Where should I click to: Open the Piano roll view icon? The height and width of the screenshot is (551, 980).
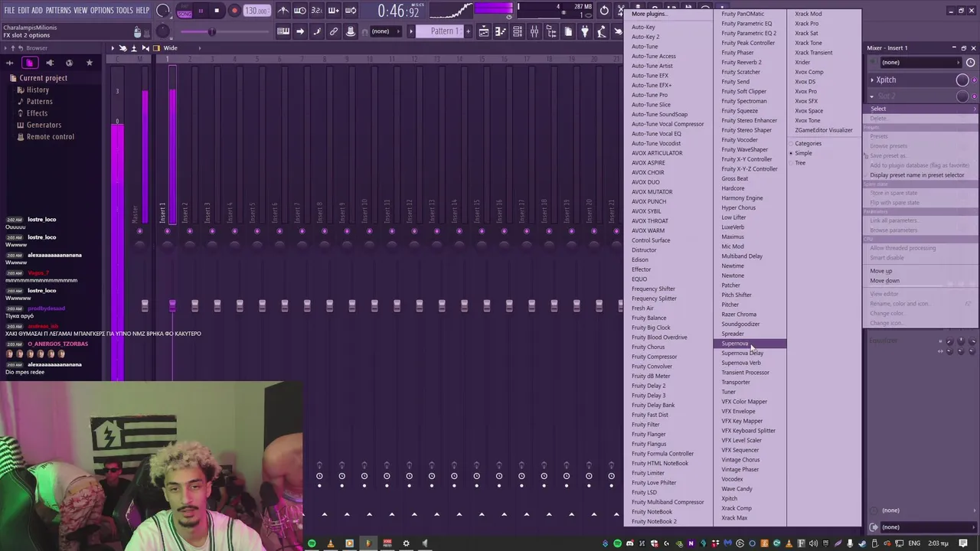click(501, 31)
